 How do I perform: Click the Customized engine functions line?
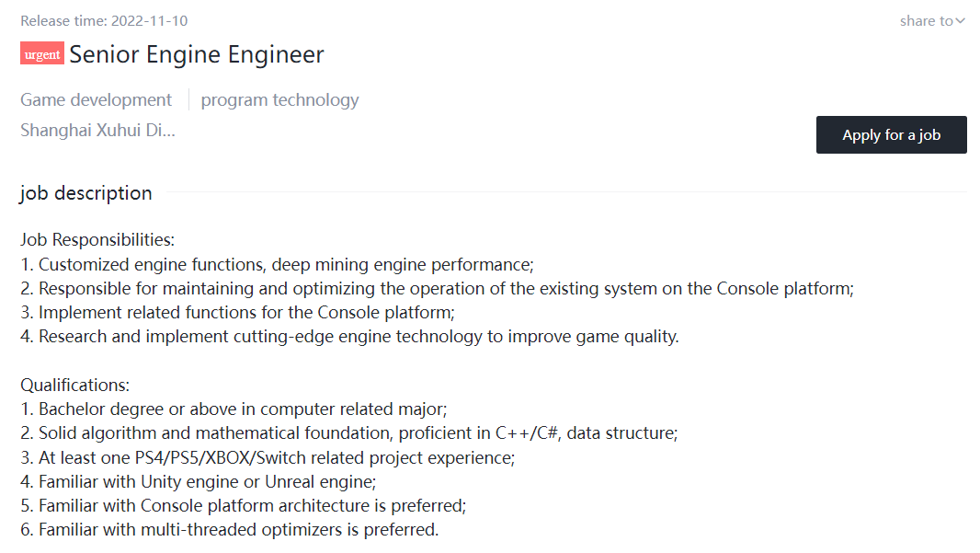point(277,265)
